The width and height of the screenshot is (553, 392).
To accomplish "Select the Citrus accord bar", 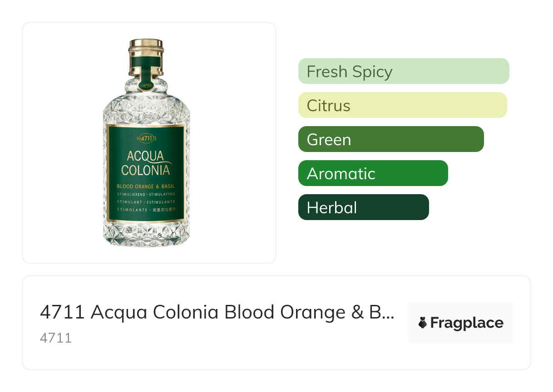I will pyautogui.click(x=402, y=105).
